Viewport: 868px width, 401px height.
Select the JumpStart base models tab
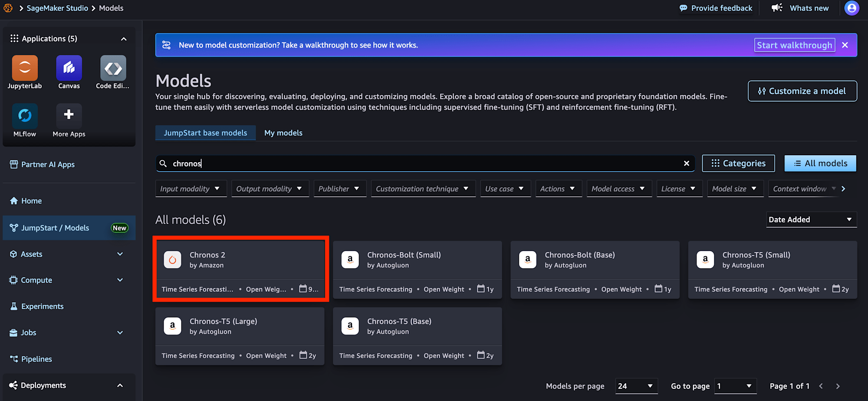[x=205, y=133]
